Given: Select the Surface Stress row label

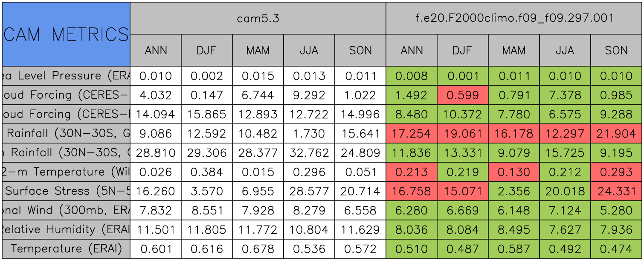Looking at the screenshot, I should click(x=66, y=191).
